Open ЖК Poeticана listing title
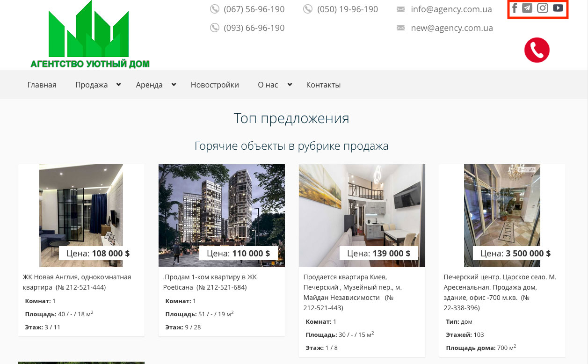Image resolution: width=588 pixels, height=364 pixels. (x=210, y=282)
